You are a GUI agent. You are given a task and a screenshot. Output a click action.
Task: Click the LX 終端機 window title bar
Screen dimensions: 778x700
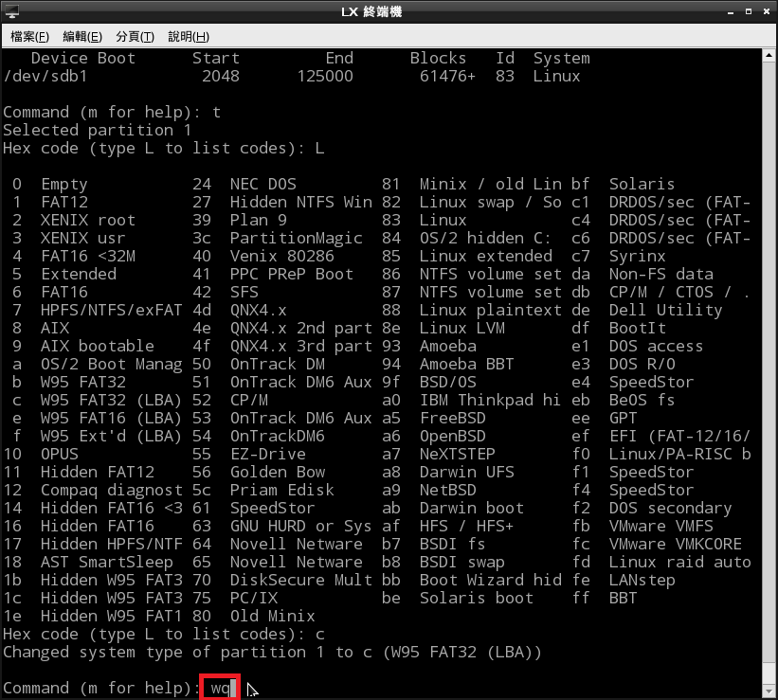pyautogui.click(x=389, y=12)
